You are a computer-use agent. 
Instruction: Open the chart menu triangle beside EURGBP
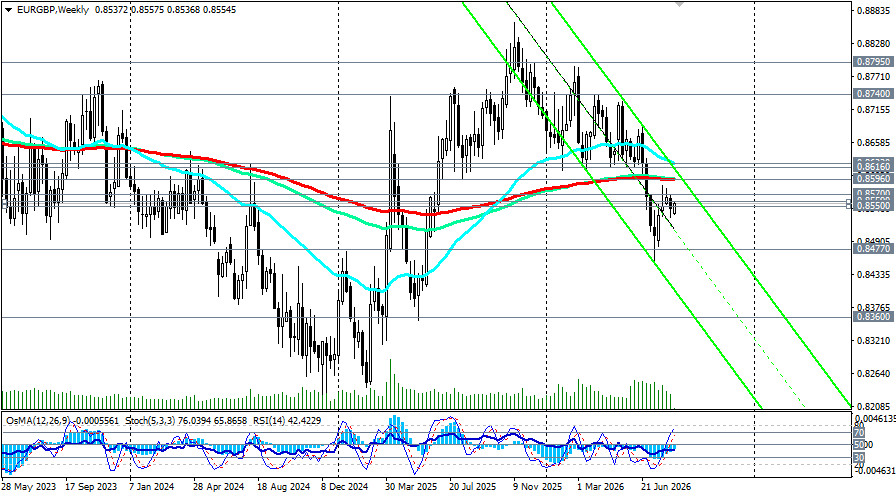[x=7, y=10]
